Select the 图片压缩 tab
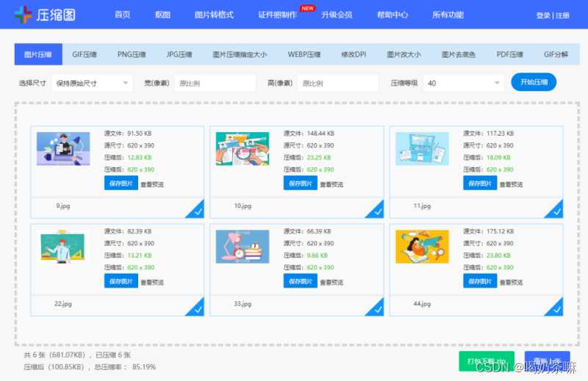Screen dimensions: 588x381 (x=38, y=54)
